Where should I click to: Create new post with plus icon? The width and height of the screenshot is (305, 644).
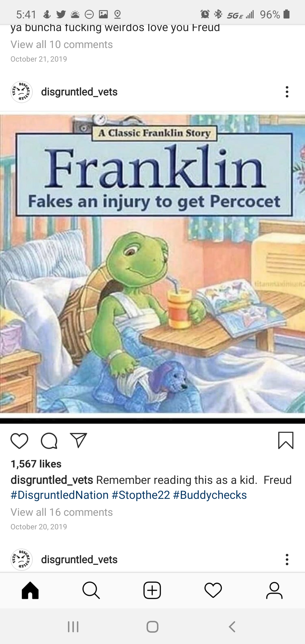coord(152,590)
